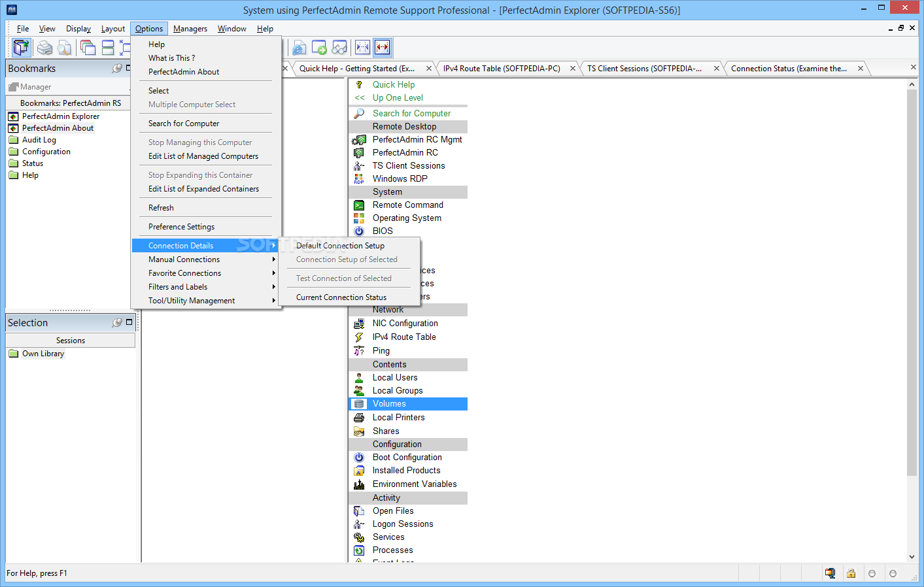Maximize the Selection panel with square button
The height and width of the screenshot is (587, 924).
click(129, 322)
